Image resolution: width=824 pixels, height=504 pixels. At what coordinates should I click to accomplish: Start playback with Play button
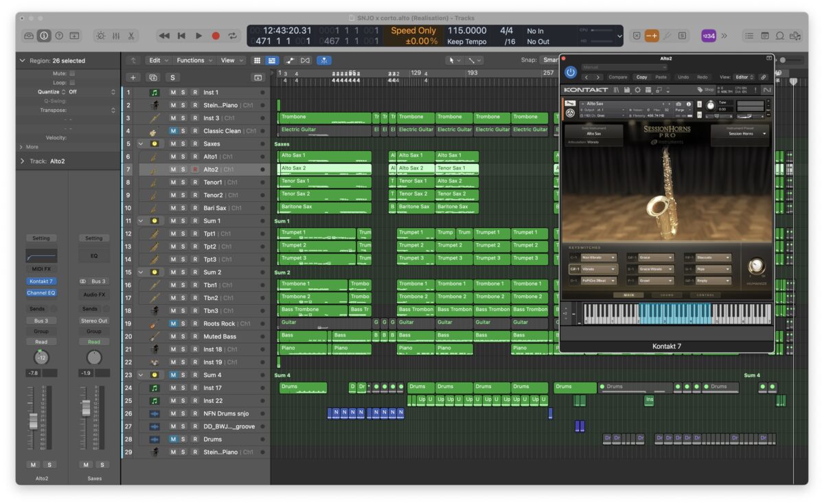(x=198, y=36)
